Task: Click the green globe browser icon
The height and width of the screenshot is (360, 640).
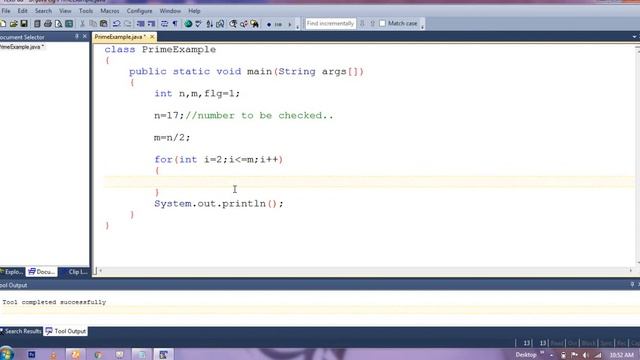Action: point(188,24)
